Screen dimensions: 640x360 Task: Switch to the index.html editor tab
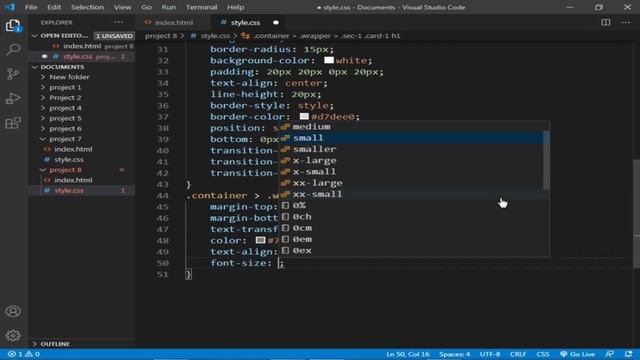174,22
